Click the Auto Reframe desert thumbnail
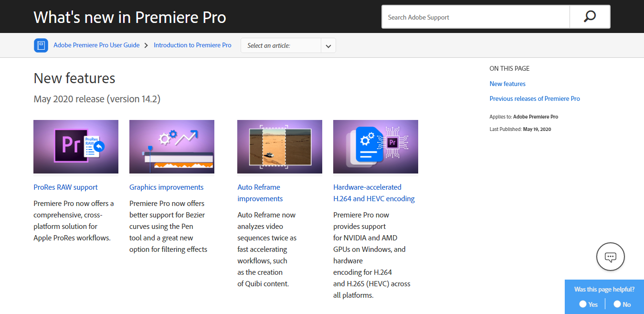The width and height of the screenshot is (644, 314). coord(280,147)
